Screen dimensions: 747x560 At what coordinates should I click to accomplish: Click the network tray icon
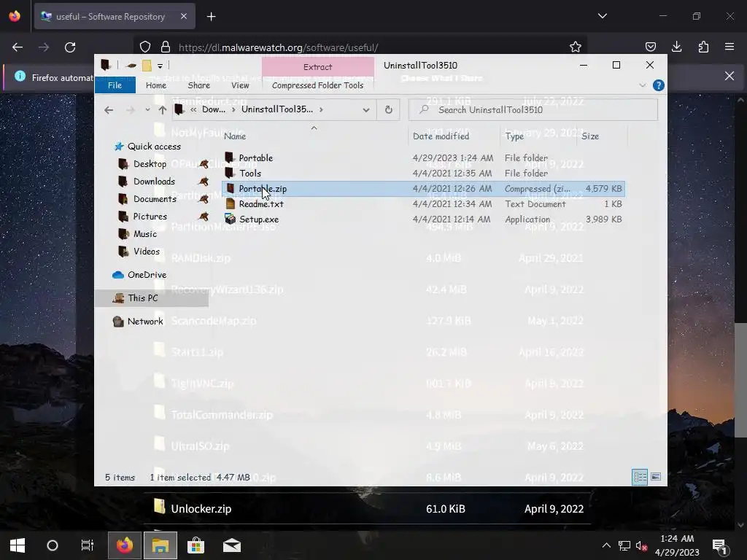tap(624, 545)
